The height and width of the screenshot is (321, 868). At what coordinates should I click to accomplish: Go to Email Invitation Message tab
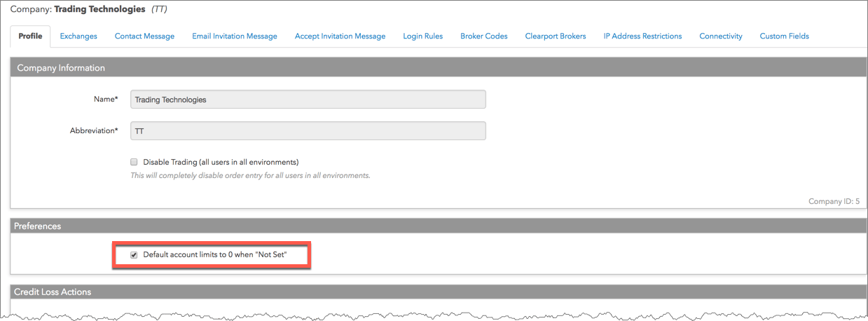(235, 36)
